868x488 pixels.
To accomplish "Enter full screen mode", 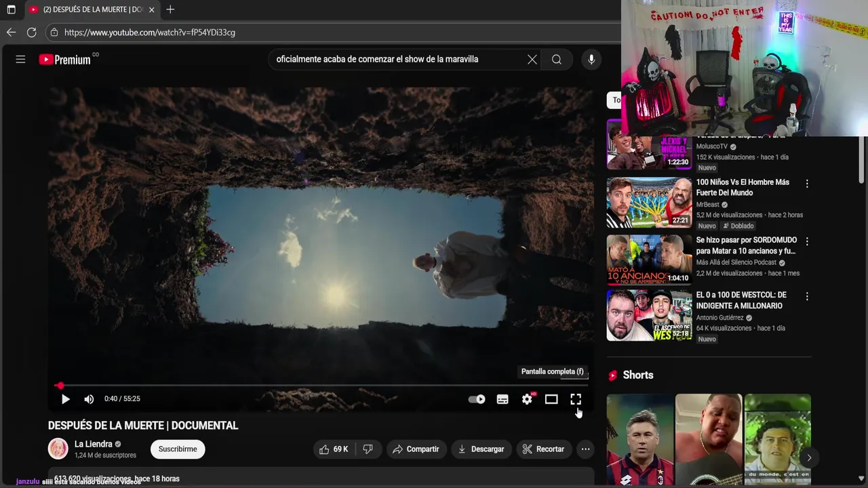I will point(576,399).
